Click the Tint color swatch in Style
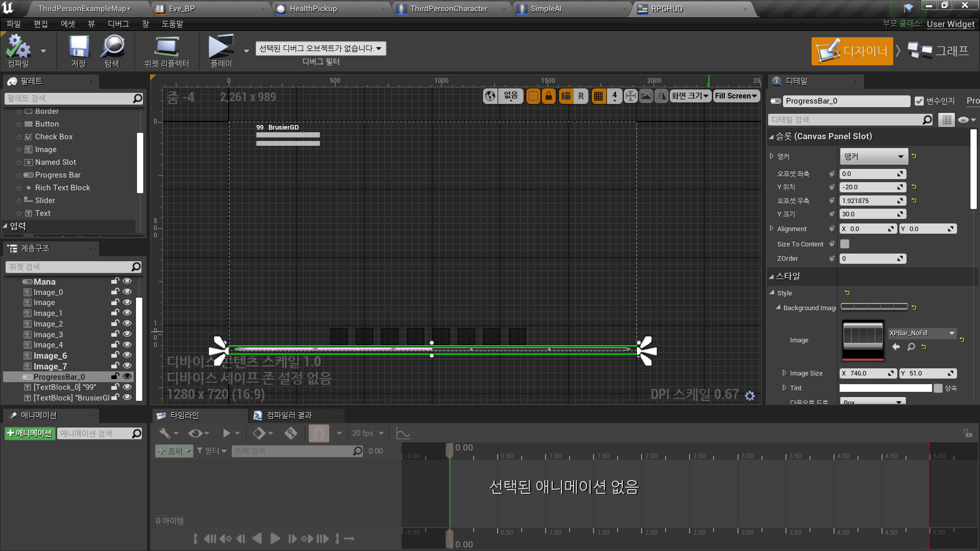This screenshot has width=980, height=551. [x=886, y=388]
